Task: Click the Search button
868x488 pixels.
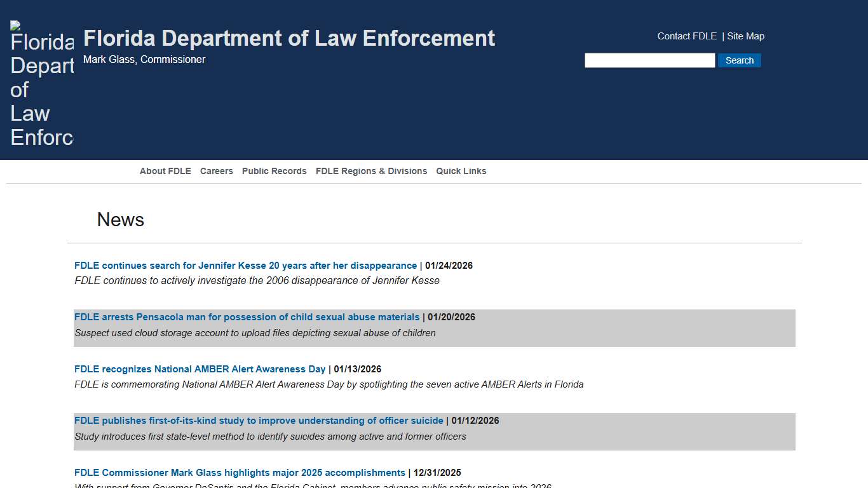Action: coord(739,60)
